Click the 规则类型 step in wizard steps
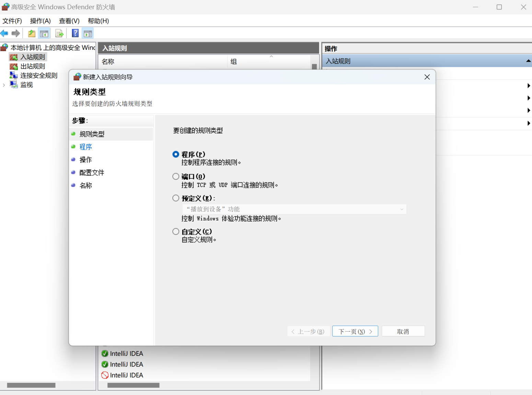Image resolution: width=532 pixels, height=395 pixels. pyautogui.click(x=92, y=134)
